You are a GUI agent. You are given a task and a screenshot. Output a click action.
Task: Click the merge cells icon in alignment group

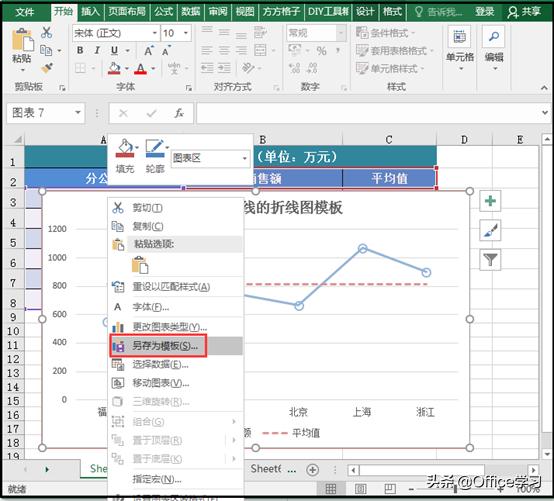[260, 51]
